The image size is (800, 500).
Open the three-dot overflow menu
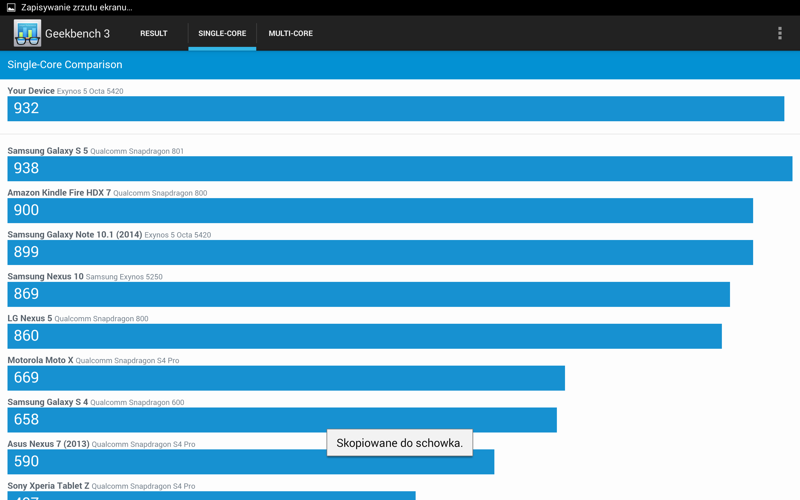[779, 33]
